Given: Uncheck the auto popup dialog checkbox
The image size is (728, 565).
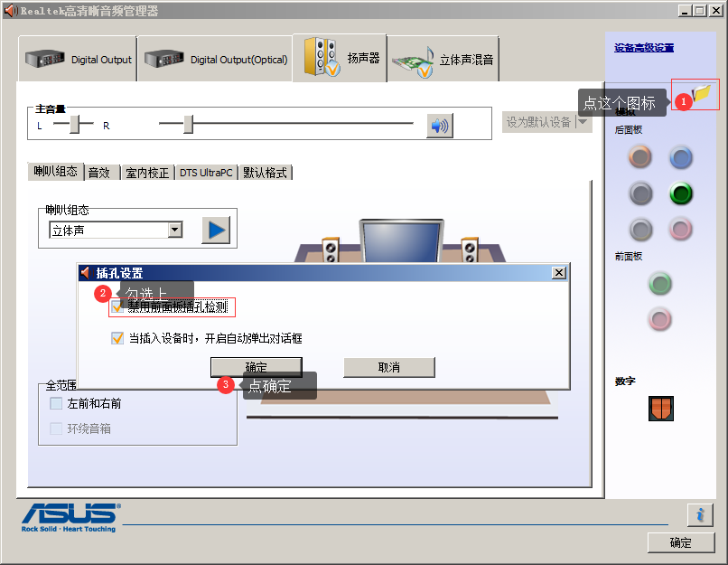Looking at the screenshot, I should tap(117, 337).
